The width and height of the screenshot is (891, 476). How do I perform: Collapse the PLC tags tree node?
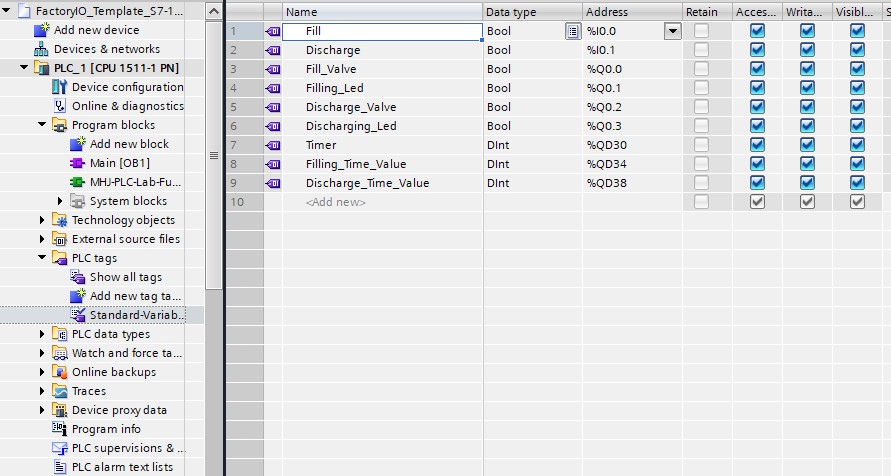(43, 258)
